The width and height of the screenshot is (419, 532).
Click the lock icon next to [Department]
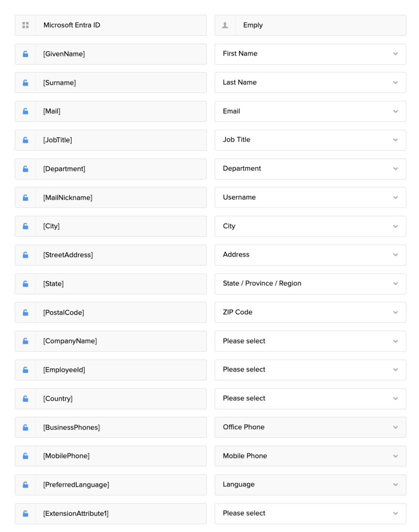tap(26, 169)
